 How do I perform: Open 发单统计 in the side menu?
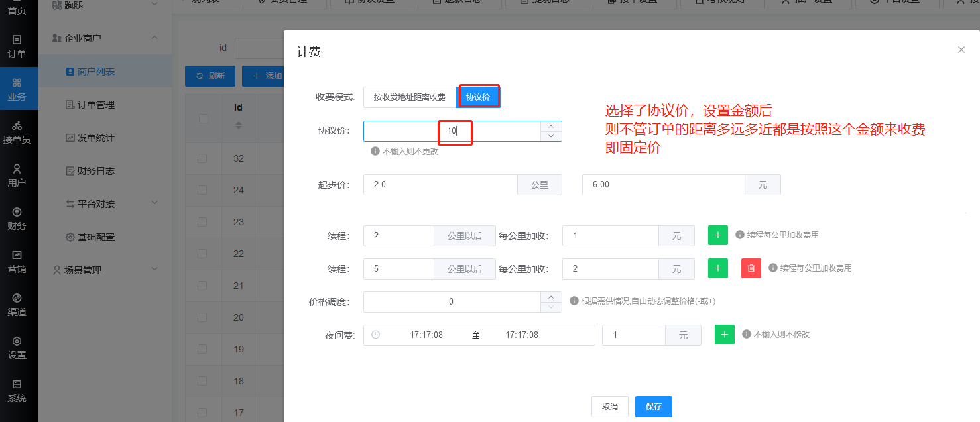click(105, 137)
